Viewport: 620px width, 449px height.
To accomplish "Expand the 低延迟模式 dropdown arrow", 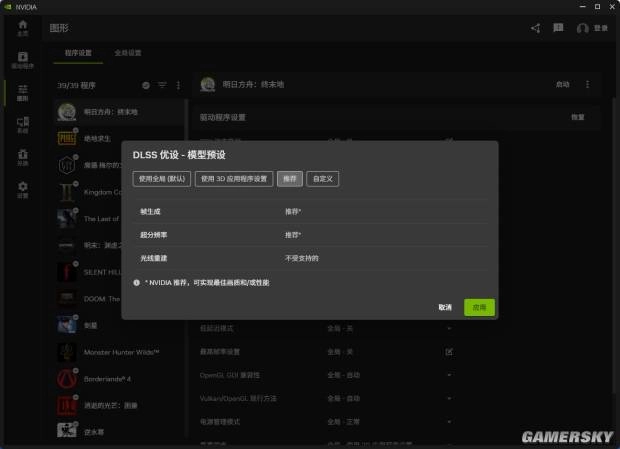I will 449,328.
